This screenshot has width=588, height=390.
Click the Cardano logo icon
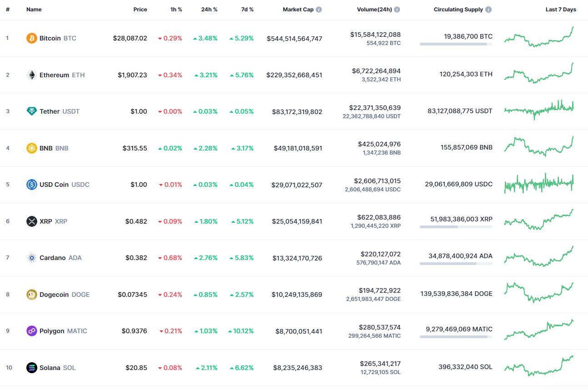[31, 258]
